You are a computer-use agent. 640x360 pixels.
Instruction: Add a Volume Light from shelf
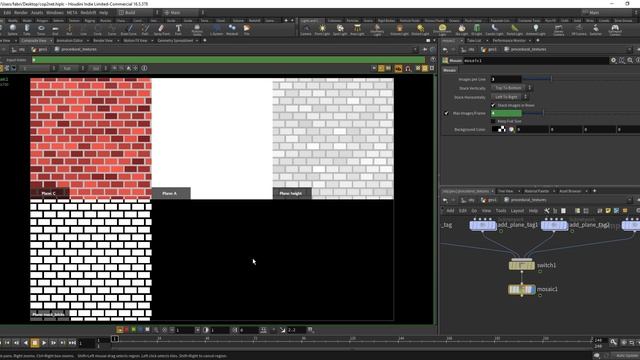(400, 29)
